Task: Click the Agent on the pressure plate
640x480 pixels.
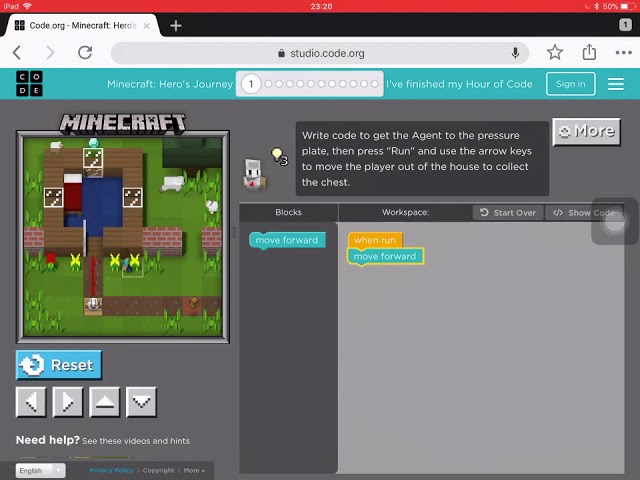Action: click(x=93, y=304)
